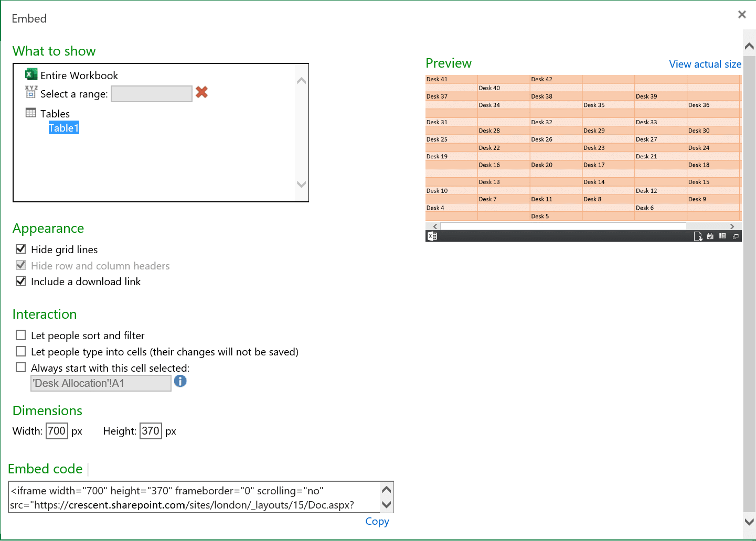756x541 pixels.
Task: Enable Let people sort and filter
Action: (20, 334)
